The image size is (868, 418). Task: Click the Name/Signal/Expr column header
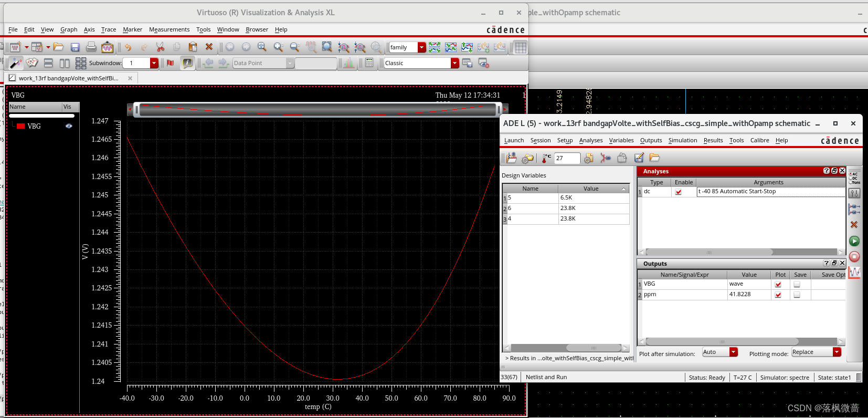pos(684,275)
